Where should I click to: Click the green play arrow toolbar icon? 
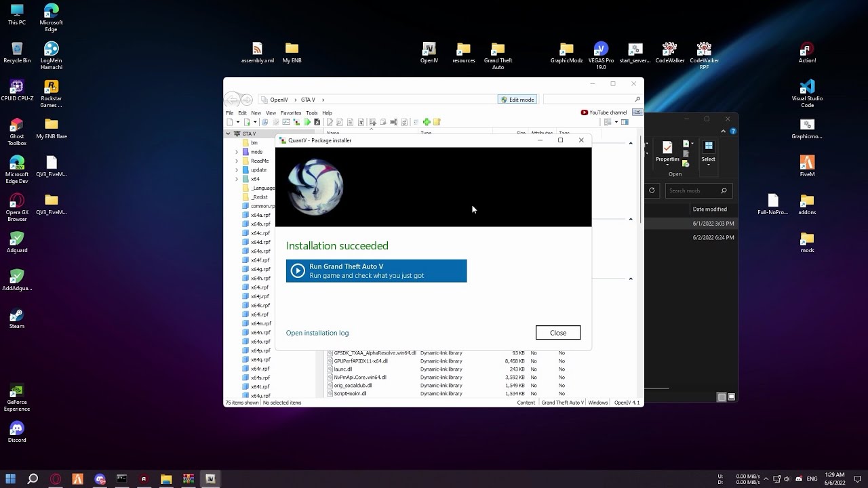[x=307, y=122]
